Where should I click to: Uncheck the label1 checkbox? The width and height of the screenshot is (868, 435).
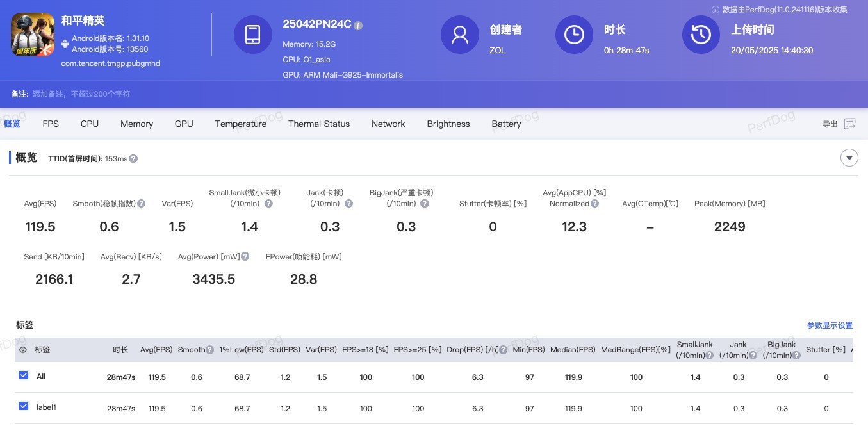pos(24,406)
